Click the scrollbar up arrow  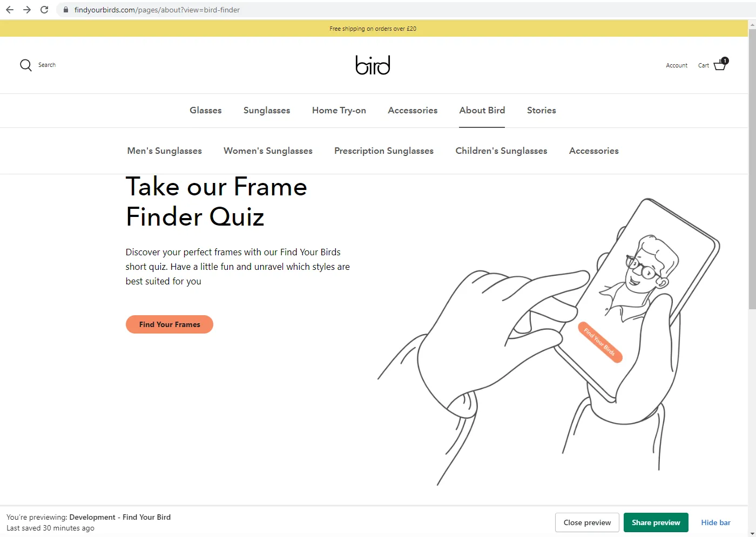pyautogui.click(x=752, y=24)
